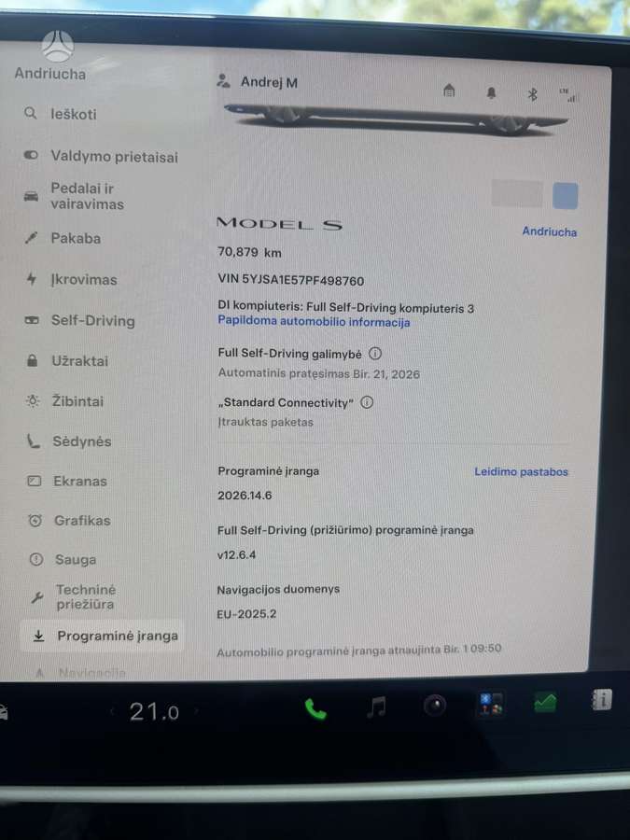
Task: Open Valdymo prietaisai menu
Action: click(101, 157)
